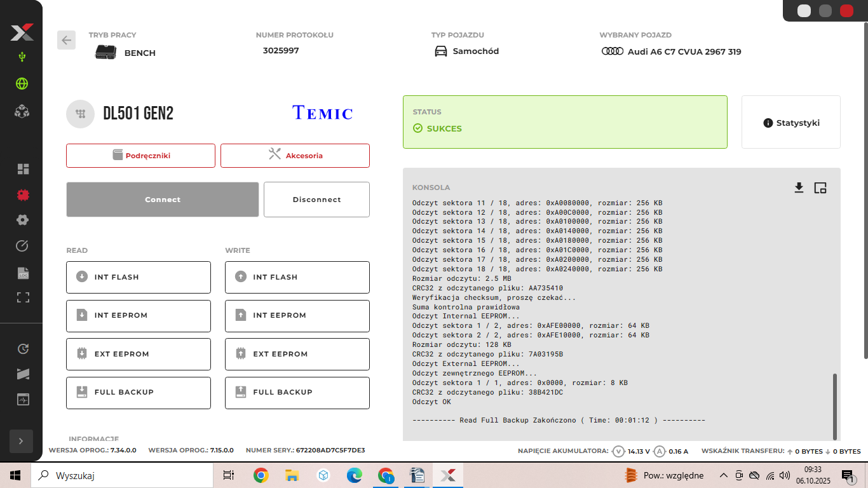
Task: Pop out the console window
Action: [x=820, y=187]
